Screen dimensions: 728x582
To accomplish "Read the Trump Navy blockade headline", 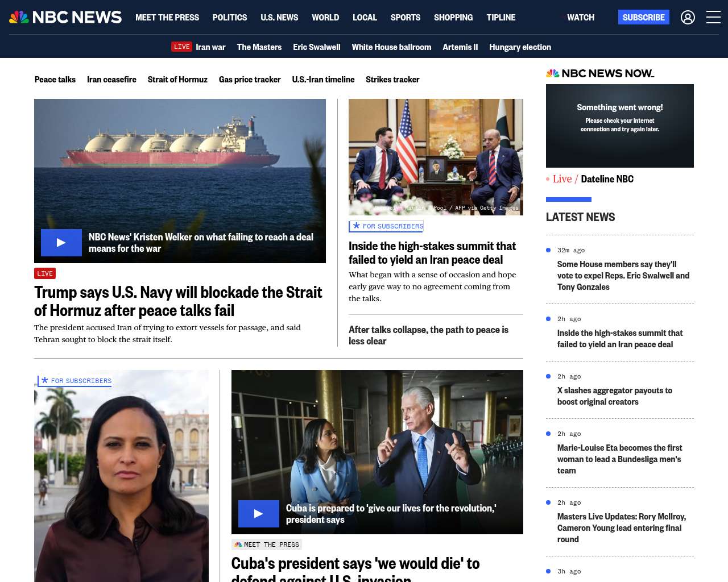I will (x=178, y=301).
